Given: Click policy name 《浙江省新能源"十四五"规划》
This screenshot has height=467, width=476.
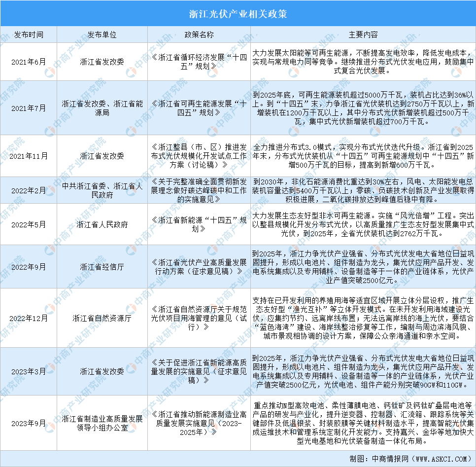Looking at the screenshot, I should click(x=199, y=224).
